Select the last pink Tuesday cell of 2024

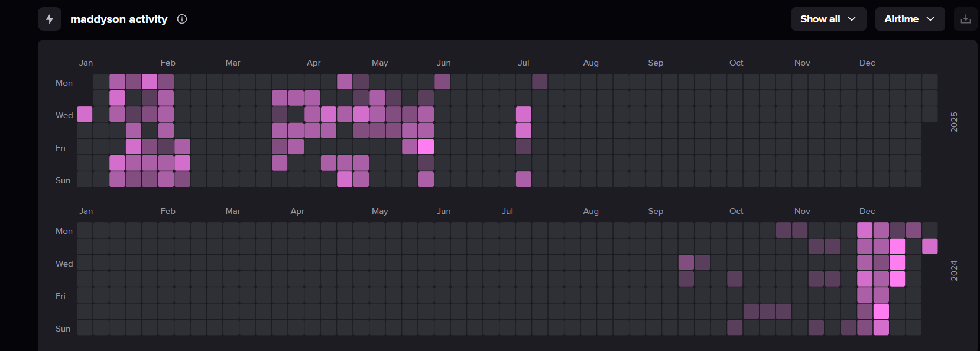[x=930, y=246]
